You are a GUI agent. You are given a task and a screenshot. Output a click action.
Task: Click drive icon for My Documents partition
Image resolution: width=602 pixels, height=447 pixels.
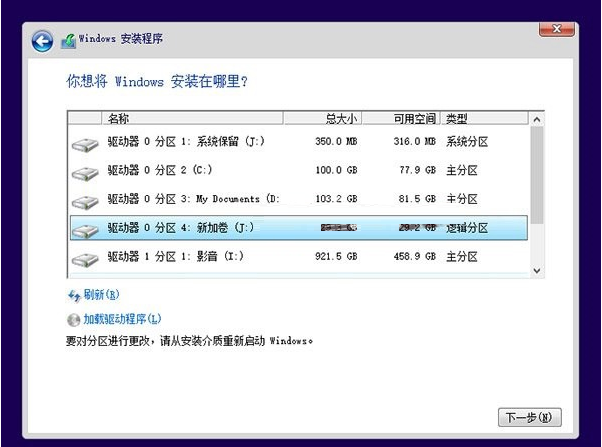click(85, 202)
